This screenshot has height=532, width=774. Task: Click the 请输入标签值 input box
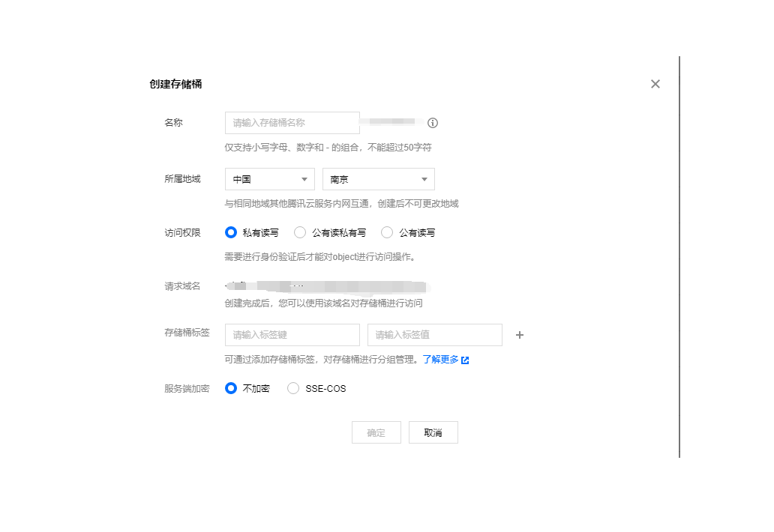434,335
